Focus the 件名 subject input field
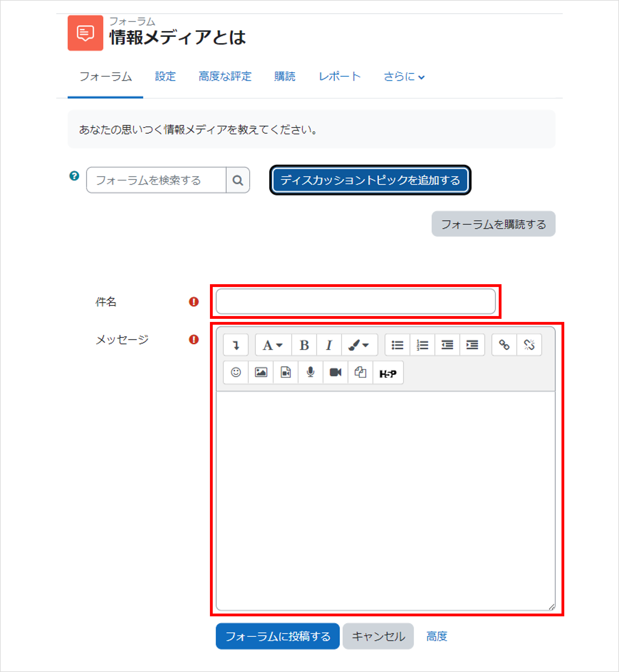Viewport: 619px width, 672px height. pos(355,302)
